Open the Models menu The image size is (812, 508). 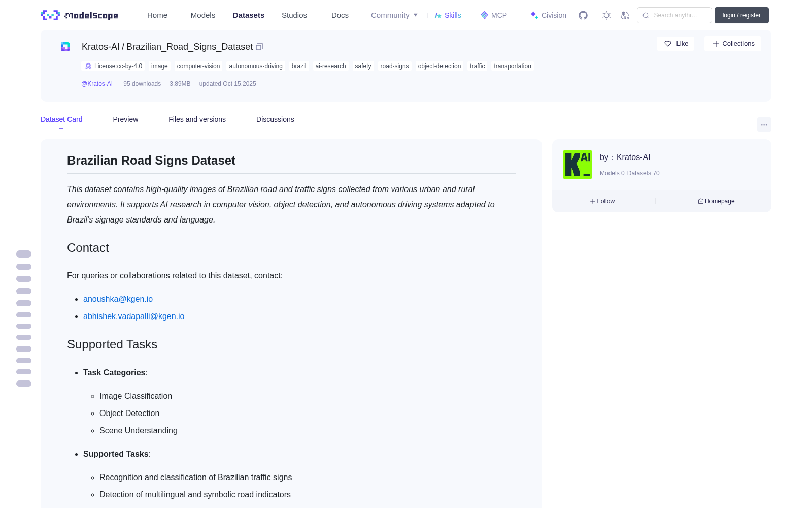[203, 15]
